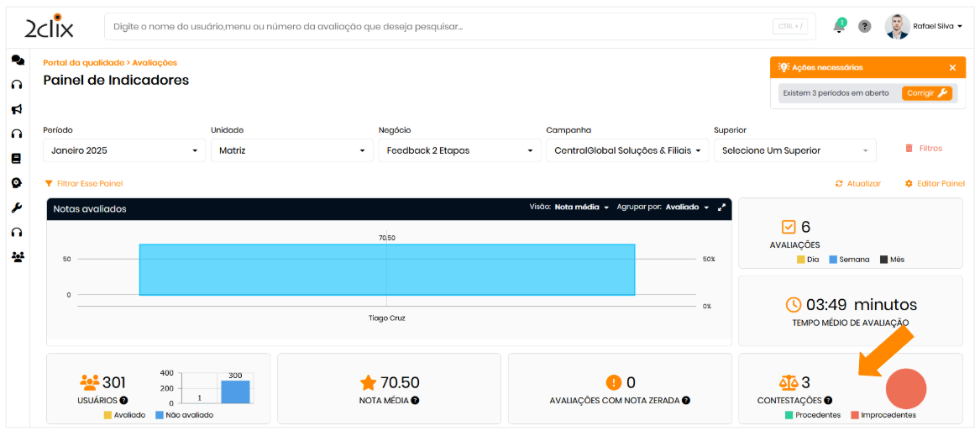The height and width of the screenshot is (431, 980).
Task: Toggle the Dia legend in Avaliações
Action: pyautogui.click(x=807, y=260)
